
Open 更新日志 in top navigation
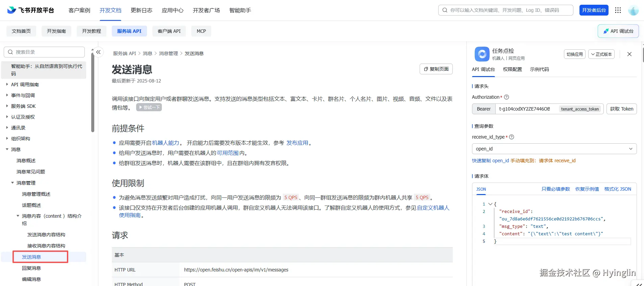point(142,10)
